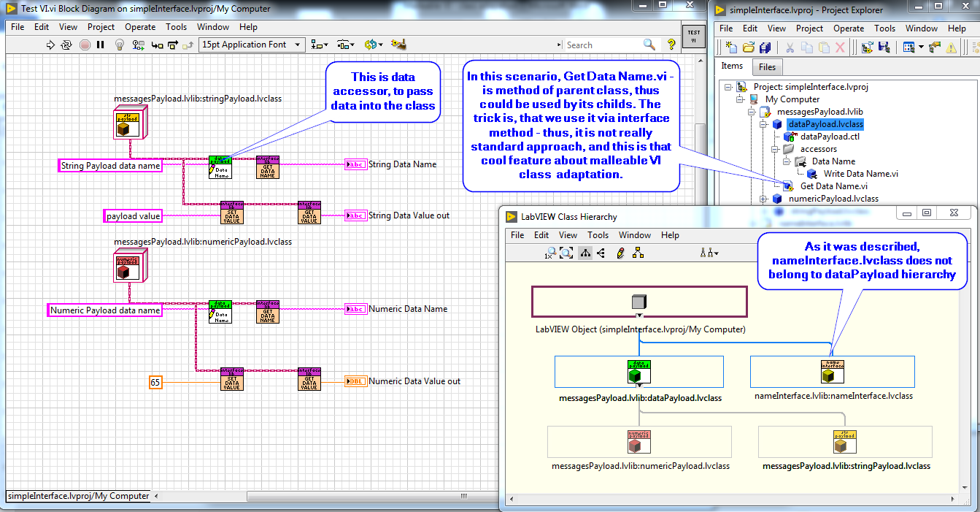
Task: Click Zoom 1x icon in Class Hierarchy
Action: 551,253
